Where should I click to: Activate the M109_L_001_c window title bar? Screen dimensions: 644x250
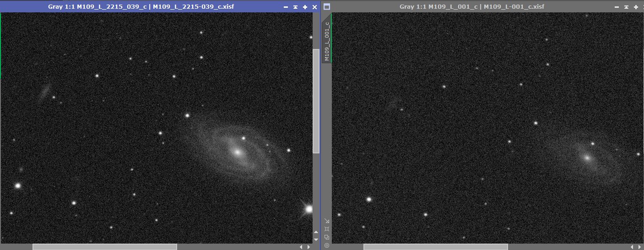click(471, 7)
